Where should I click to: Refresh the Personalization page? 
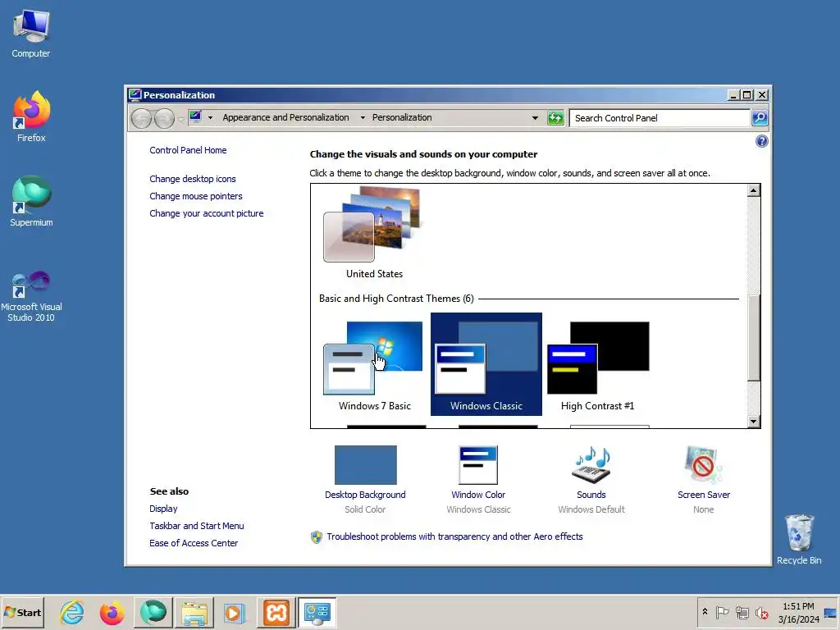(x=555, y=118)
